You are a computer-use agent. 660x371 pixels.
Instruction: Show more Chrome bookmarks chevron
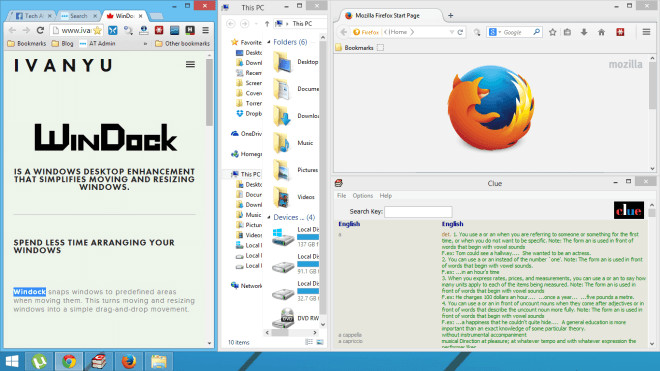(146, 43)
